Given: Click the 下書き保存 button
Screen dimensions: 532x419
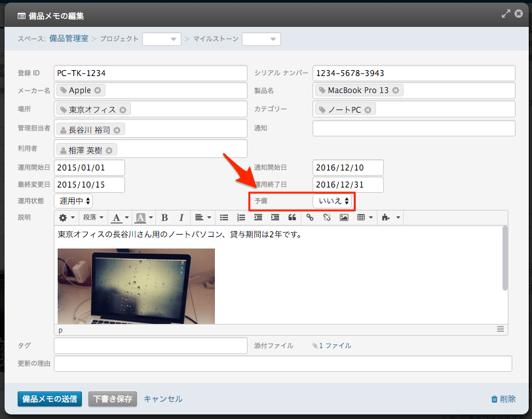Looking at the screenshot, I should click(113, 399).
